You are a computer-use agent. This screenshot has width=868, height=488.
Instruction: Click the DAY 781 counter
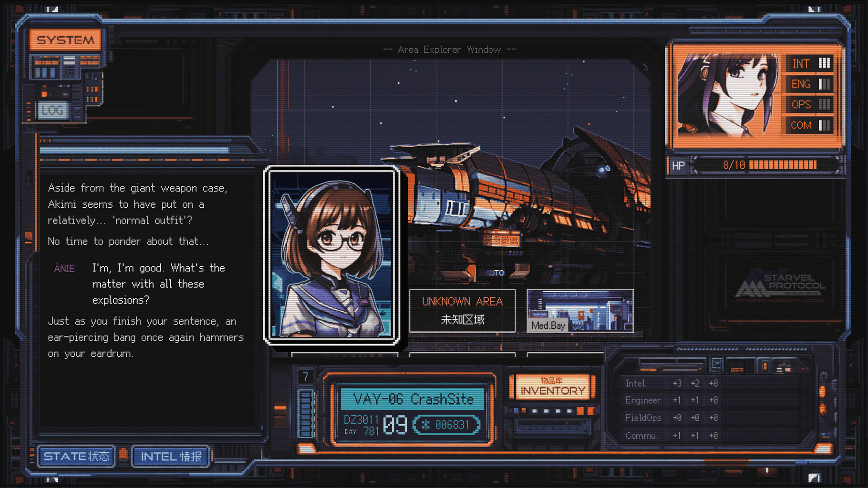(x=361, y=431)
